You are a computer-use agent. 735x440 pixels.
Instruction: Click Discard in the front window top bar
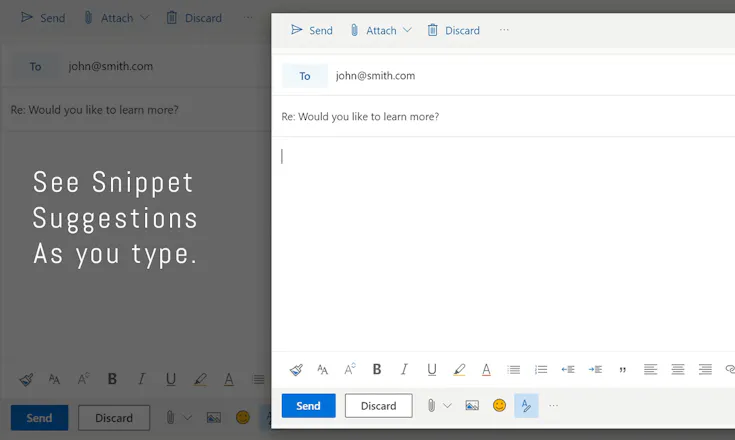pyautogui.click(x=454, y=30)
